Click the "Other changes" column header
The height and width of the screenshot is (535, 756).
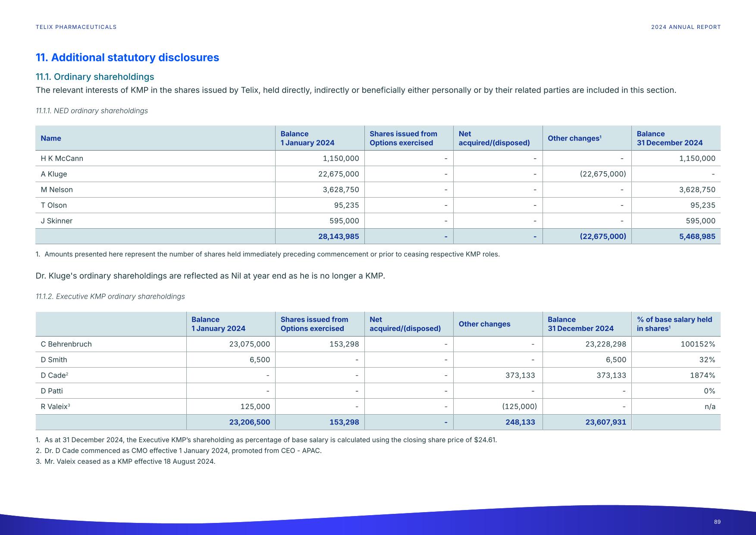point(574,138)
